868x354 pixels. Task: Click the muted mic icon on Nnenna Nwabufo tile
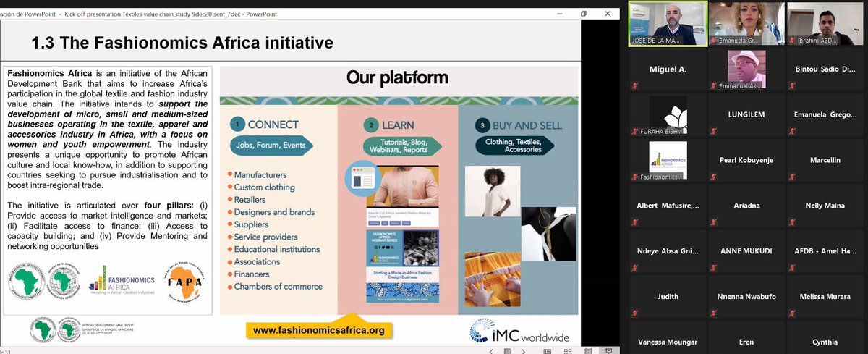(x=712, y=313)
